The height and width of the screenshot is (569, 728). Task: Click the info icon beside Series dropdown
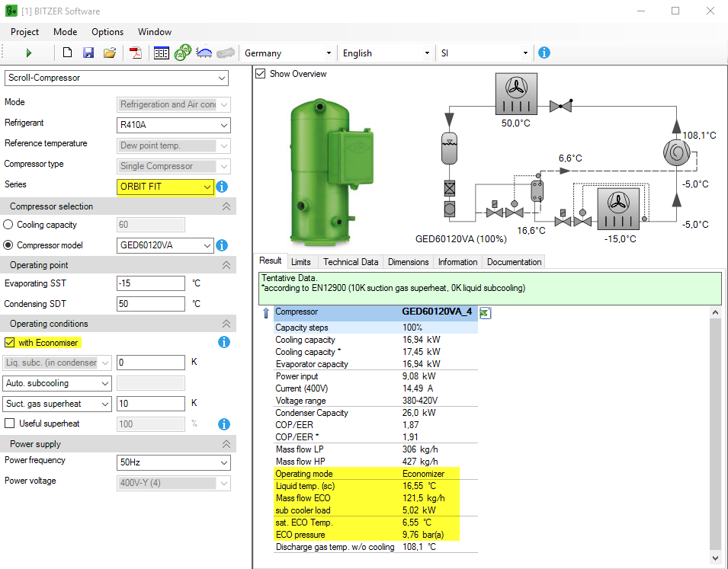click(x=223, y=187)
